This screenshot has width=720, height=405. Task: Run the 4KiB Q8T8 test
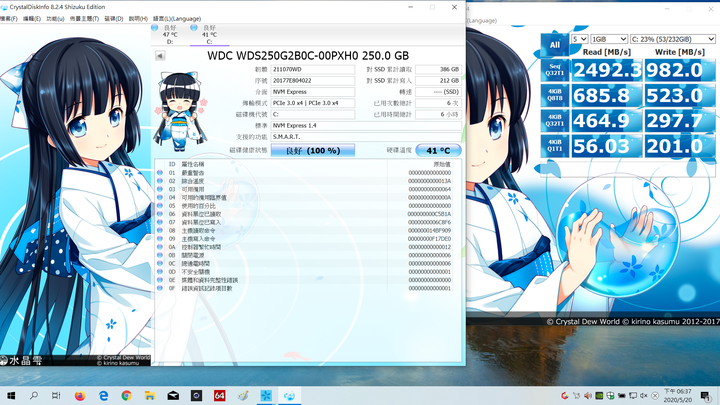[555, 95]
